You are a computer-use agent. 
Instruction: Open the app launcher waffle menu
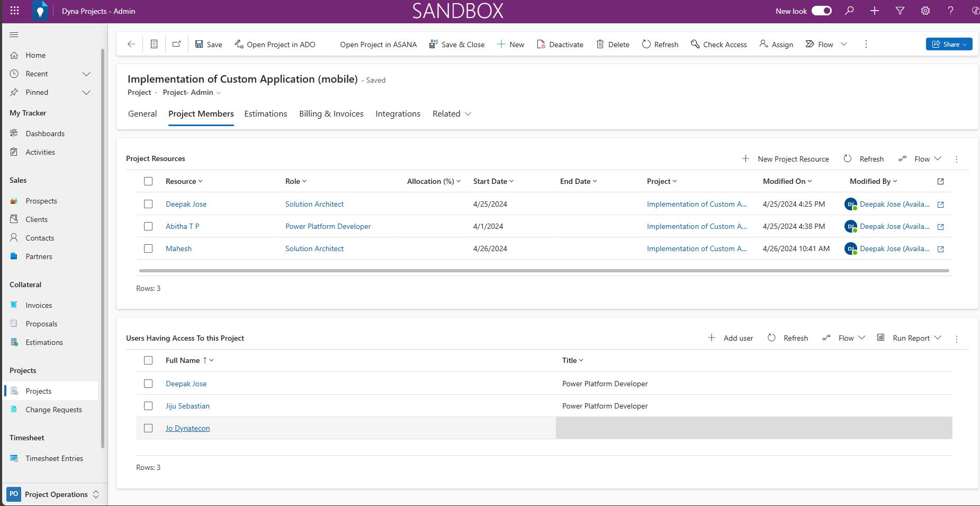click(x=14, y=11)
